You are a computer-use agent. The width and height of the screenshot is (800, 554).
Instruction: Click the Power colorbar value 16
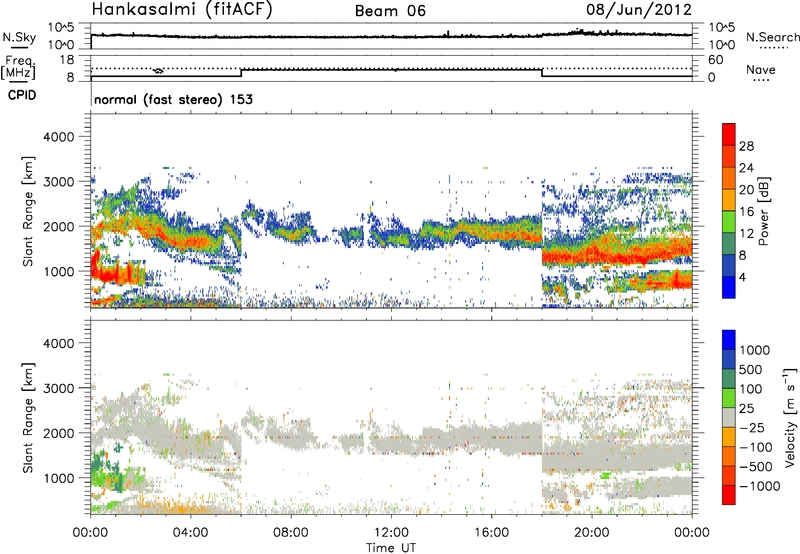(x=746, y=212)
